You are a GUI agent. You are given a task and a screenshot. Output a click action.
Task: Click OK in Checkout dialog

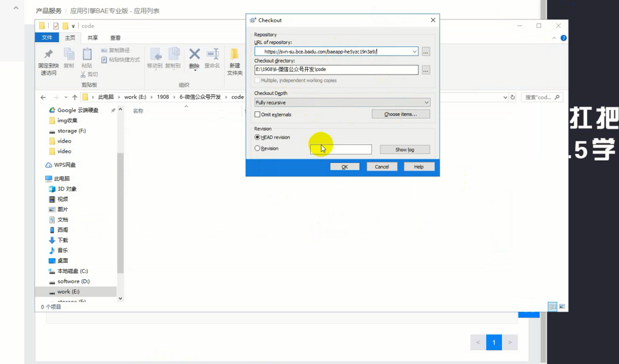[344, 167]
